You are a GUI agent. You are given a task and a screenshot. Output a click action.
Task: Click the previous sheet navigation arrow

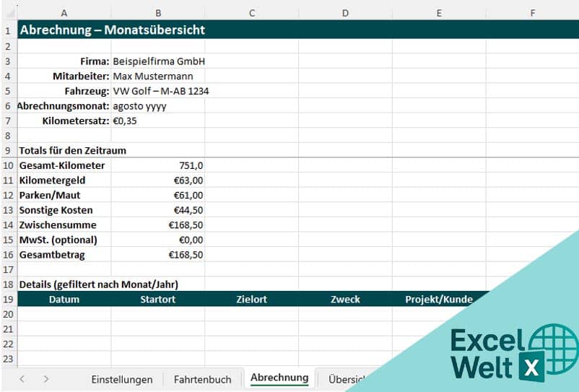22,379
